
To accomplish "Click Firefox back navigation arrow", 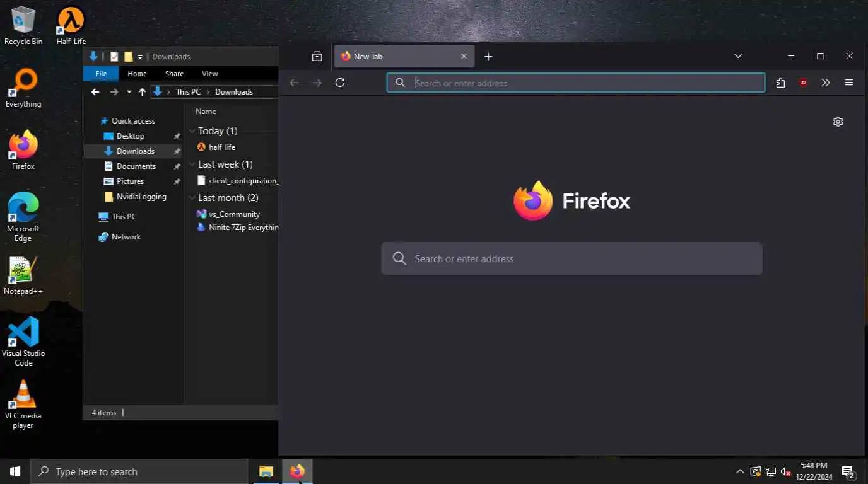I will (294, 83).
